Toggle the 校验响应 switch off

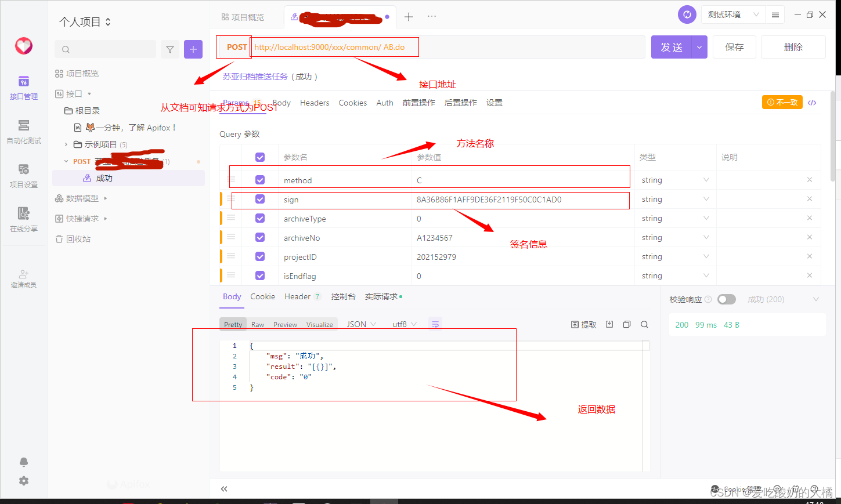pos(726,299)
